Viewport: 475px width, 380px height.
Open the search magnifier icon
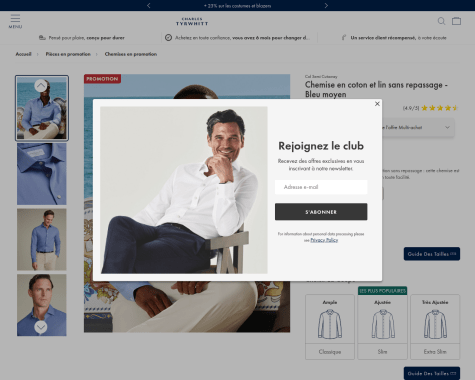pyautogui.click(x=441, y=21)
